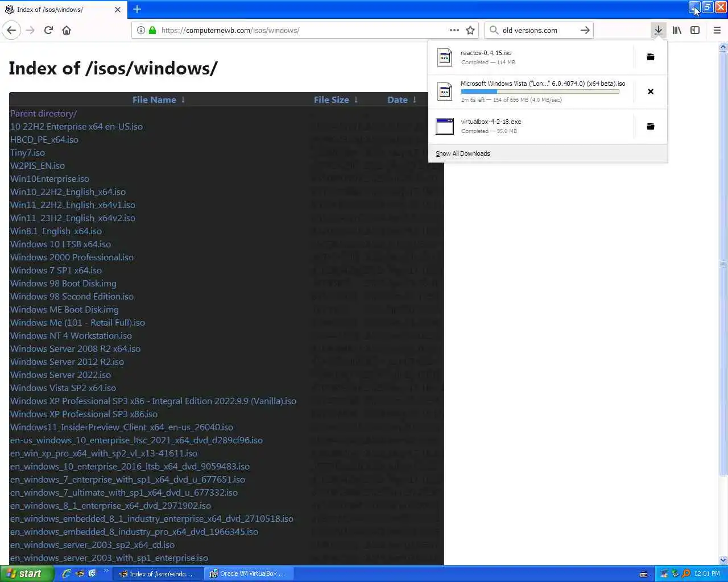The image size is (728, 582).
Task: Click the green padlock security icon
Action: [152, 30]
